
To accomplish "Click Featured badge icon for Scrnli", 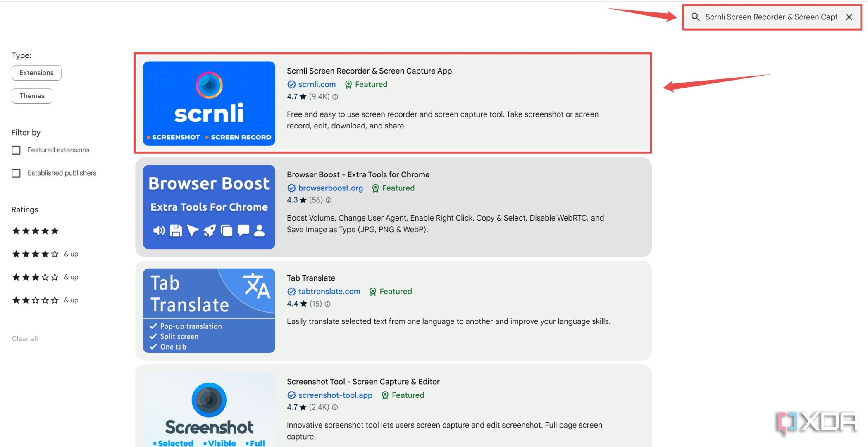I will pyautogui.click(x=348, y=84).
